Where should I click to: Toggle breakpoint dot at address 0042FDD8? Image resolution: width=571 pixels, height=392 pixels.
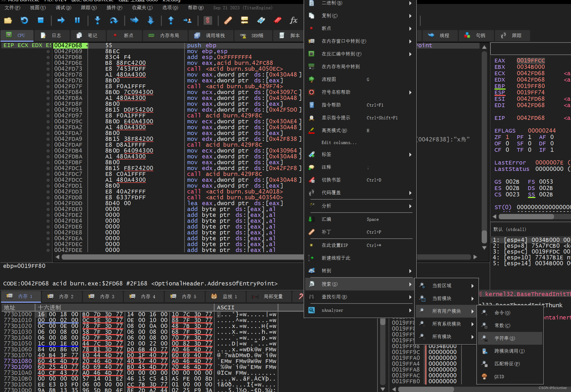48,197
